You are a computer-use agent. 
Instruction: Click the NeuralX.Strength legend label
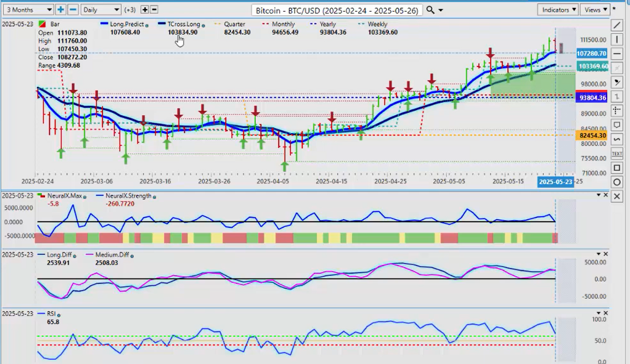click(128, 196)
